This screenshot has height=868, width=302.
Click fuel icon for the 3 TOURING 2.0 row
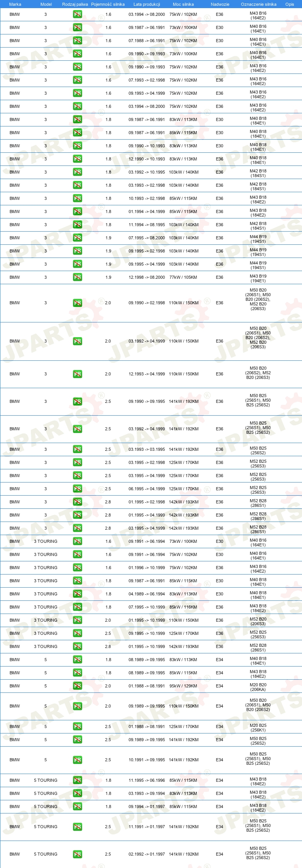77,620
